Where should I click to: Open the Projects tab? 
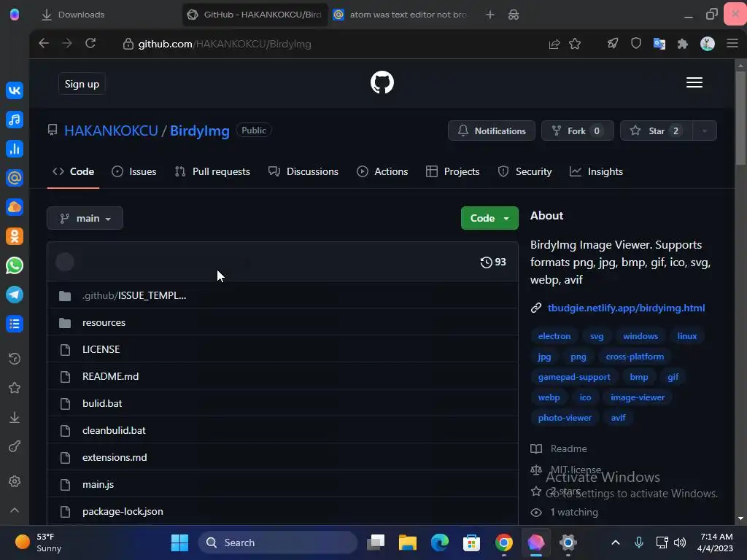(452, 171)
